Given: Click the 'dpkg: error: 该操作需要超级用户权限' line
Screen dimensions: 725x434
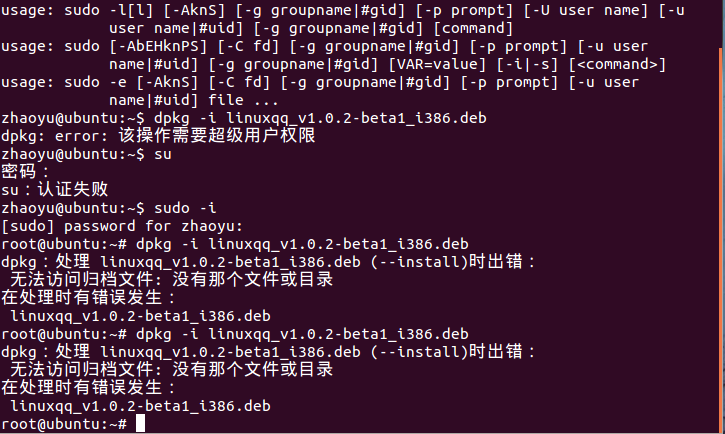Looking at the screenshot, I should click(x=158, y=135).
